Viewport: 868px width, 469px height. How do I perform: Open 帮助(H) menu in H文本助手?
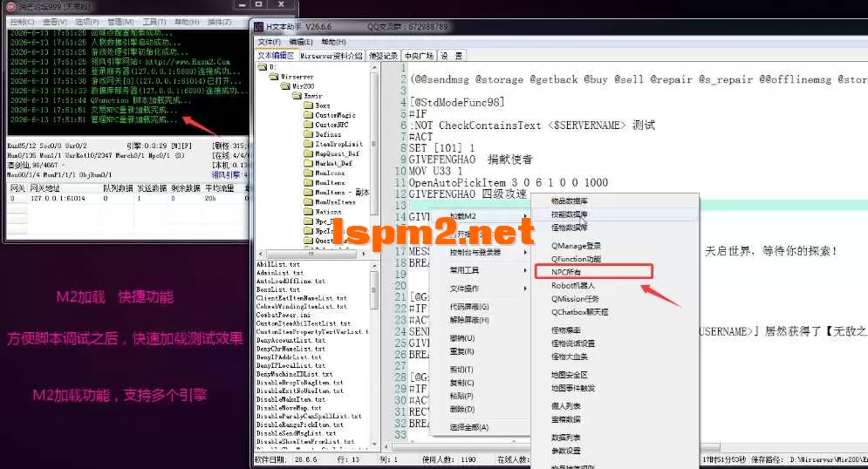(333, 42)
